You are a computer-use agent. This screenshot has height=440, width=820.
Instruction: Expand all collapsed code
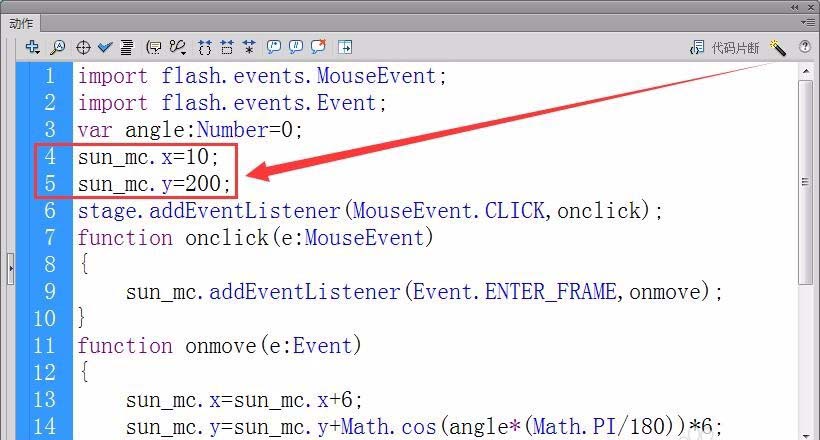click(249, 48)
